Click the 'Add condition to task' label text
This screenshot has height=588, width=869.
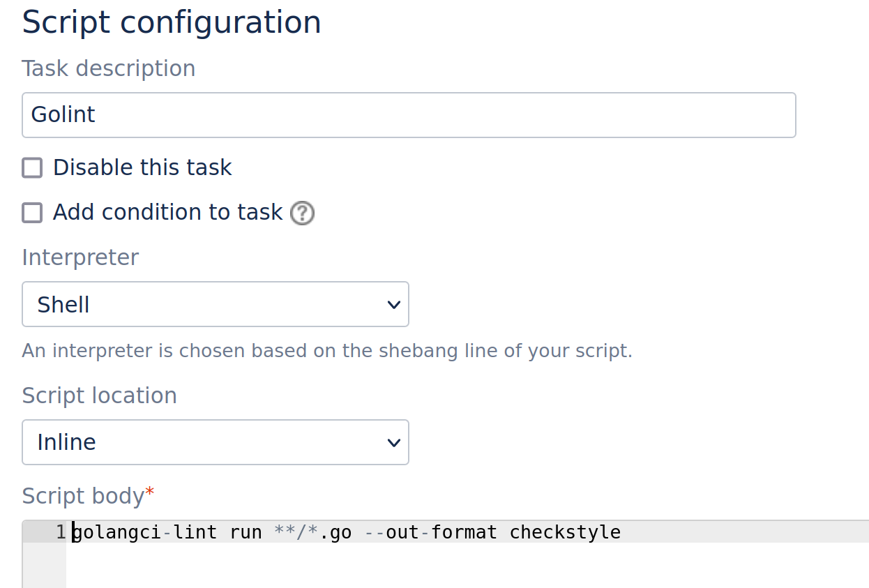[167, 213]
